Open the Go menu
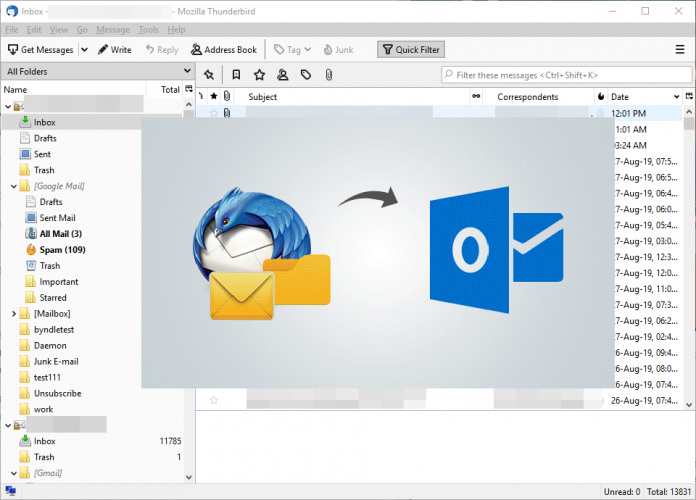The width and height of the screenshot is (696, 500). tap(82, 30)
